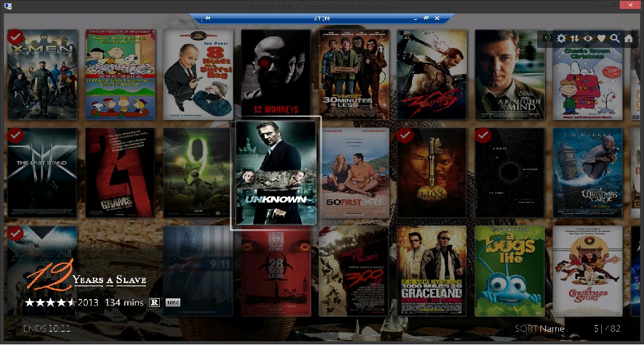
Task: Toggle watched checkmark on The Last Stand
Action: [x=15, y=135]
